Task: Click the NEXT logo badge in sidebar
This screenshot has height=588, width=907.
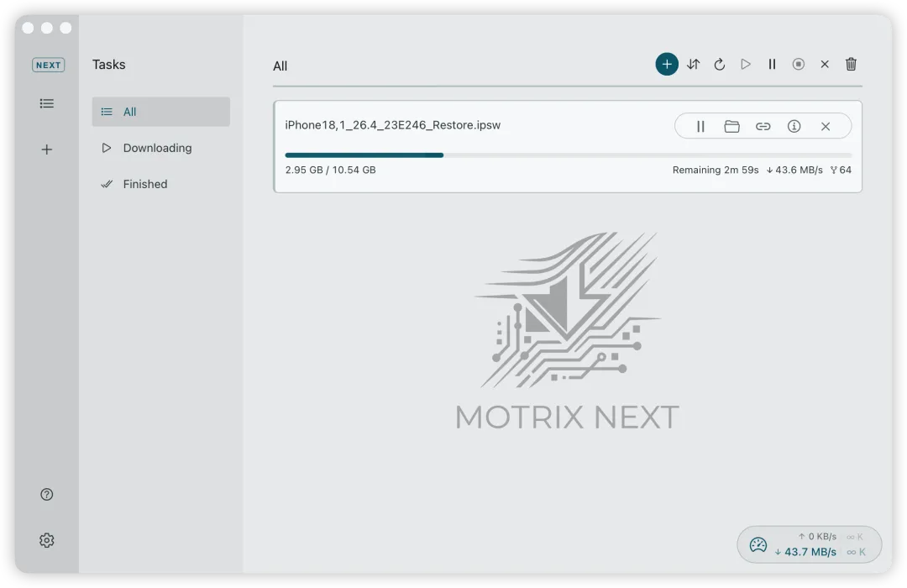Action: (x=48, y=65)
